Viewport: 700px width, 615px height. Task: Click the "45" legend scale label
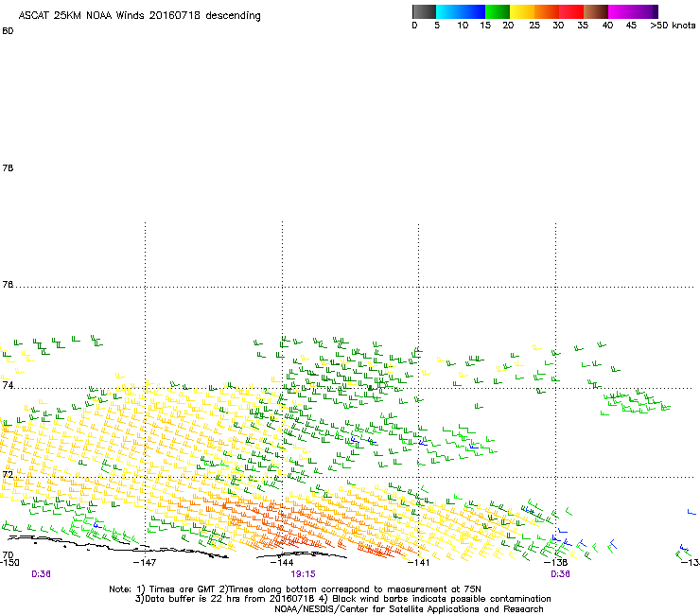(631, 26)
